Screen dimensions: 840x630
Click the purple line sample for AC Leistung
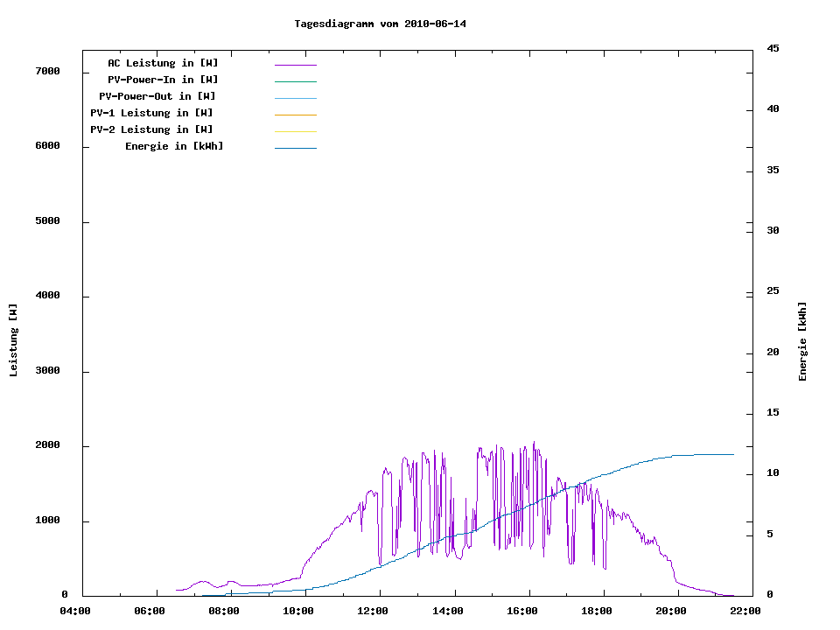pyautogui.click(x=295, y=65)
